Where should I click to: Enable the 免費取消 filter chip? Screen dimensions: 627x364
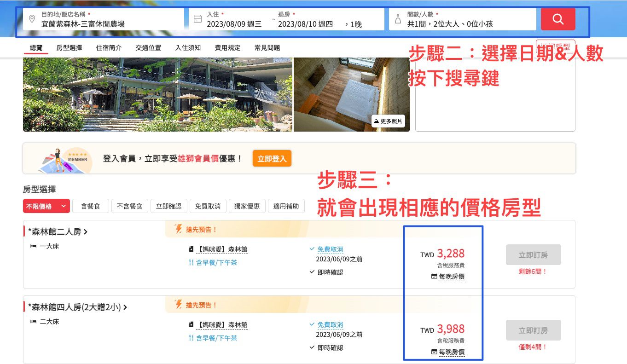208,206
